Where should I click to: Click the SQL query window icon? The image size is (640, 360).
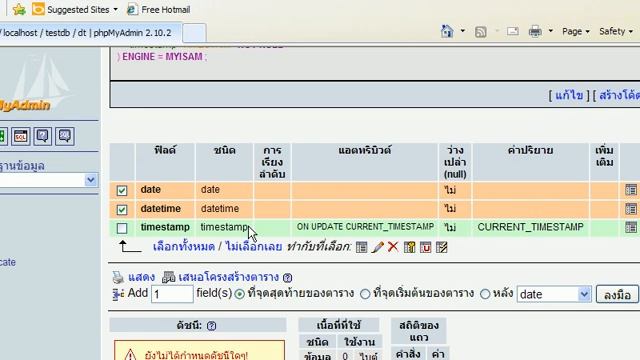20,136
